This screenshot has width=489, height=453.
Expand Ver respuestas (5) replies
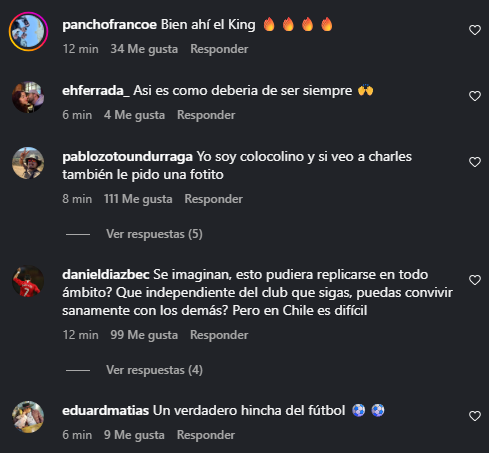click(154, 234)
